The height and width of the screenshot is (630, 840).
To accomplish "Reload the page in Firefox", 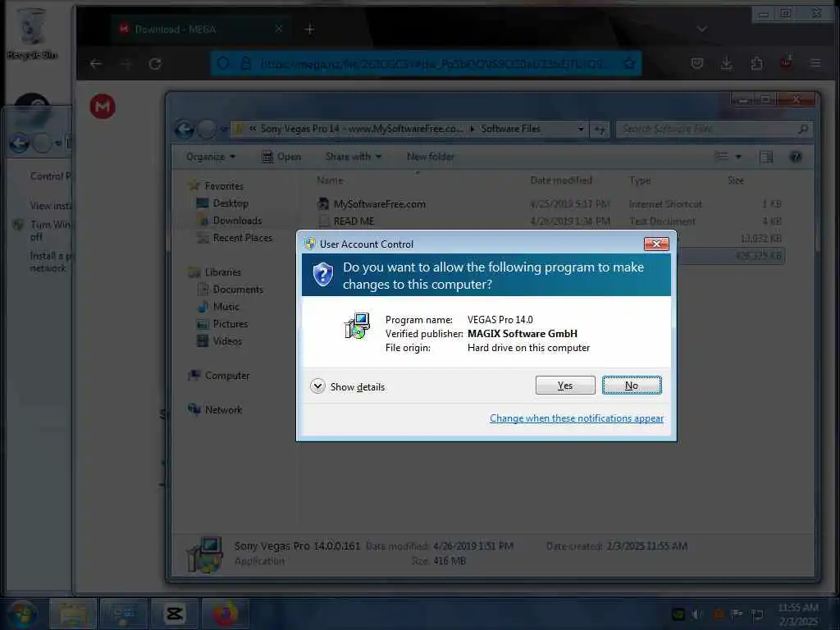I will [x=155, y=64].
